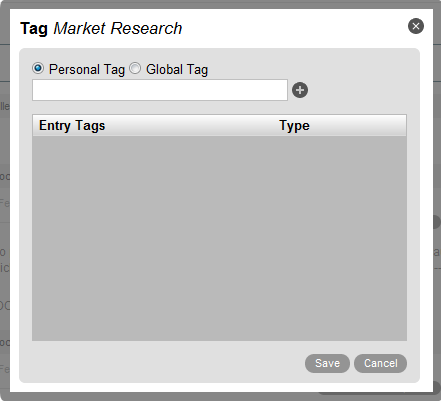Focus the tag name text field

pyautogui.click(x=160, y=90)
